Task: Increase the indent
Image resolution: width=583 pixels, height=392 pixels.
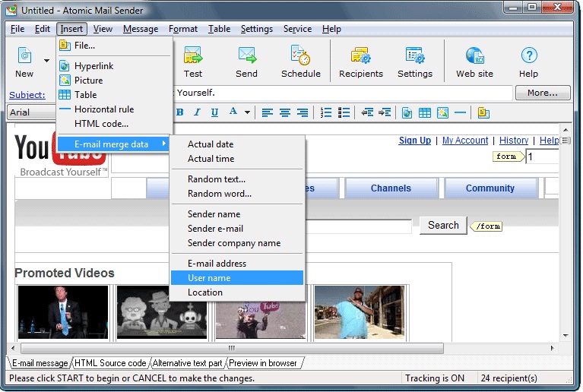Action: tap(385, 112)
